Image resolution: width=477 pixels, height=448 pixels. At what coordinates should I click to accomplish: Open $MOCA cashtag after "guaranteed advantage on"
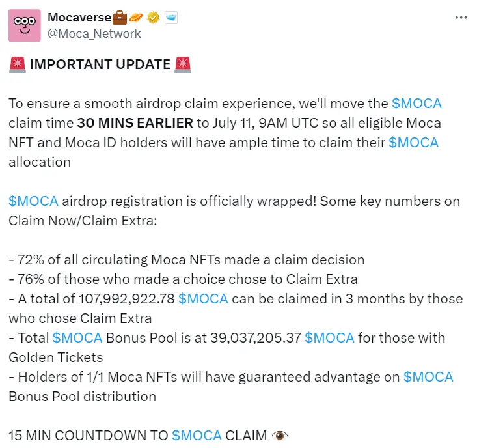coord(428,376)
